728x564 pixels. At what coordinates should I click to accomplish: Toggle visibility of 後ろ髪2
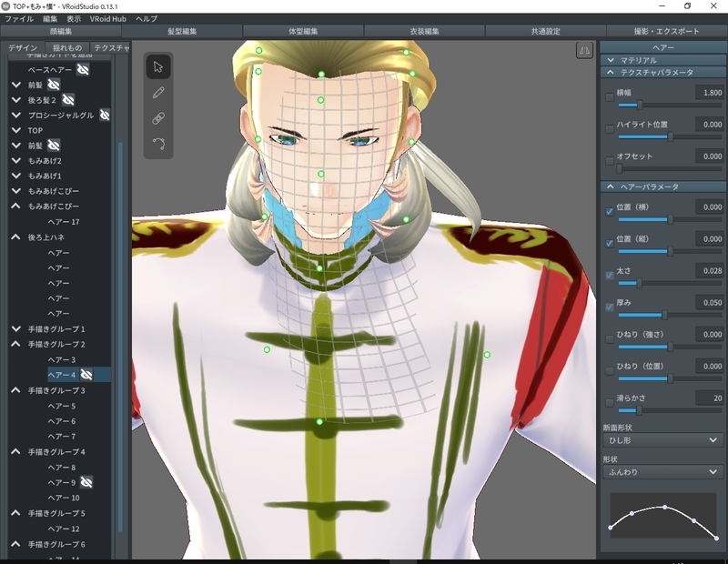pos(68,100)
